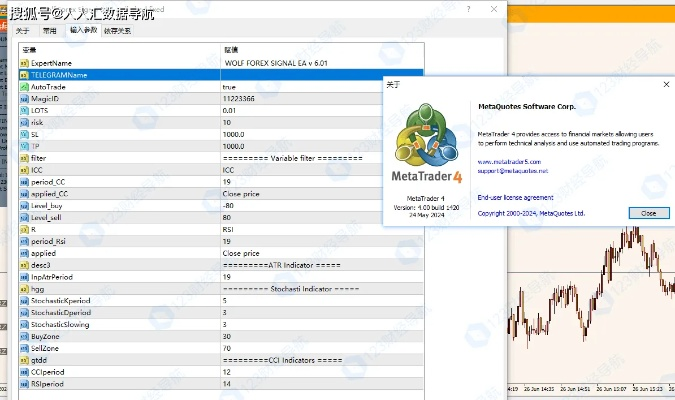Open the R indicator RSI value dropdown
675x400 pixels.
300,229
